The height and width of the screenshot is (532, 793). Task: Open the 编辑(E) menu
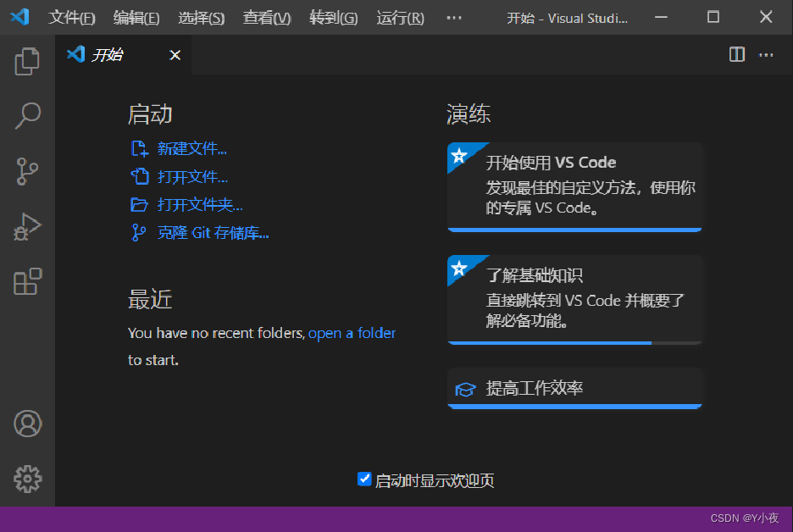point(136,18)
